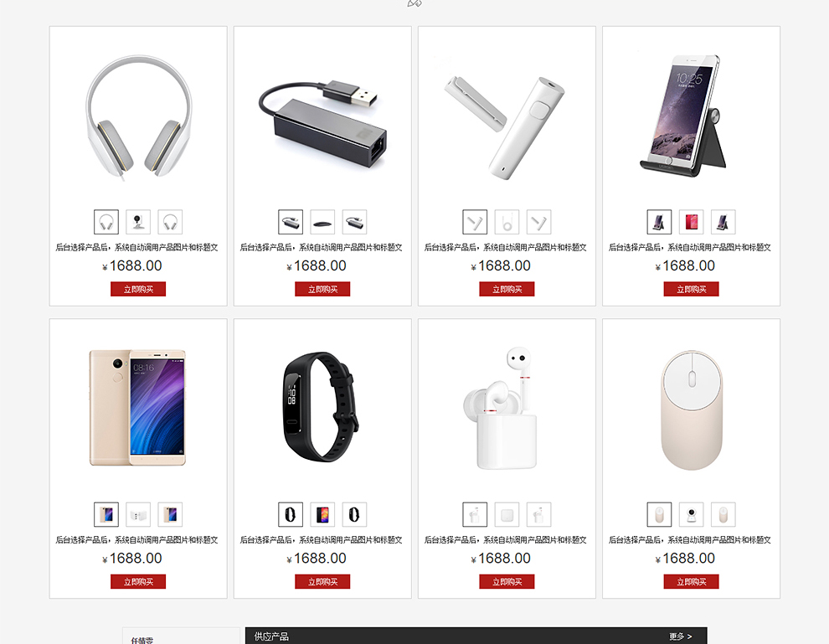Pick the white box thumbnail under gold phone

click(138, 514)
